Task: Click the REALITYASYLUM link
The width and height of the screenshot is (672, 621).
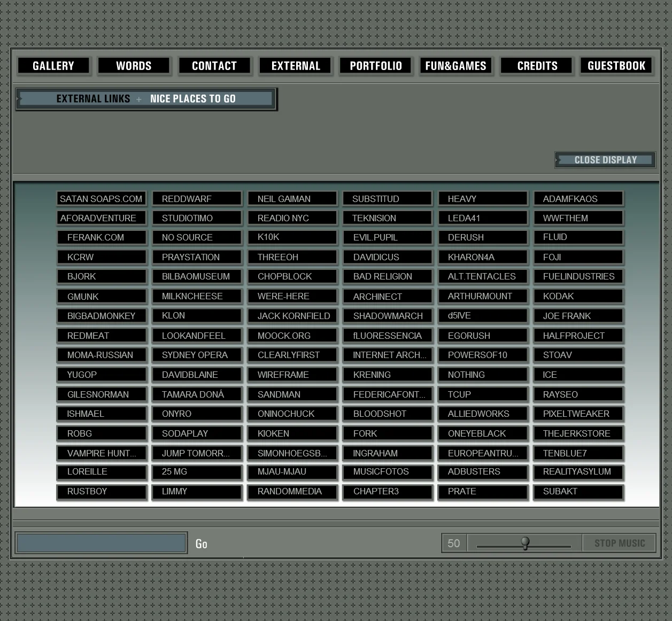Action: click(x=578, y=472)
